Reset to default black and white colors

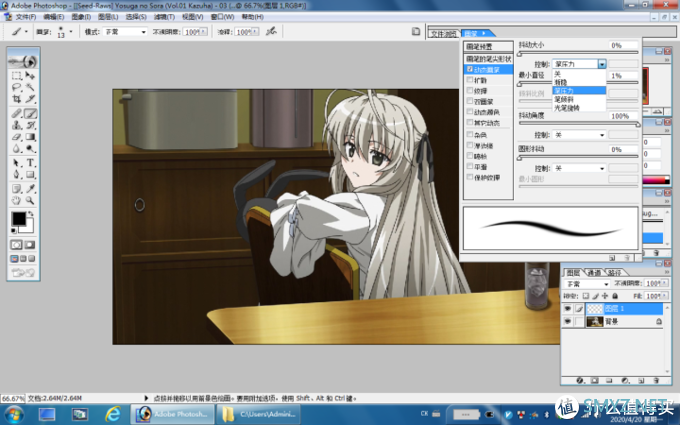click(x=13, y=231)
